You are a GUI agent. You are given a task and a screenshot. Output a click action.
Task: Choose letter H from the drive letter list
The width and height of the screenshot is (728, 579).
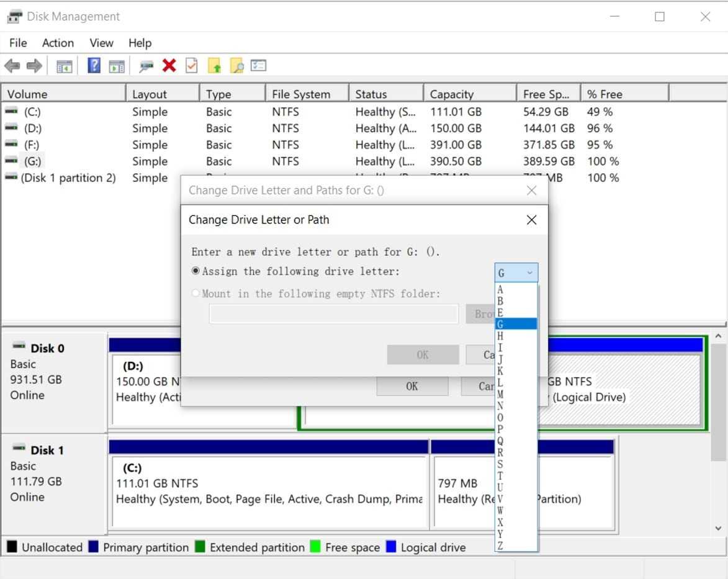[501, 336]
